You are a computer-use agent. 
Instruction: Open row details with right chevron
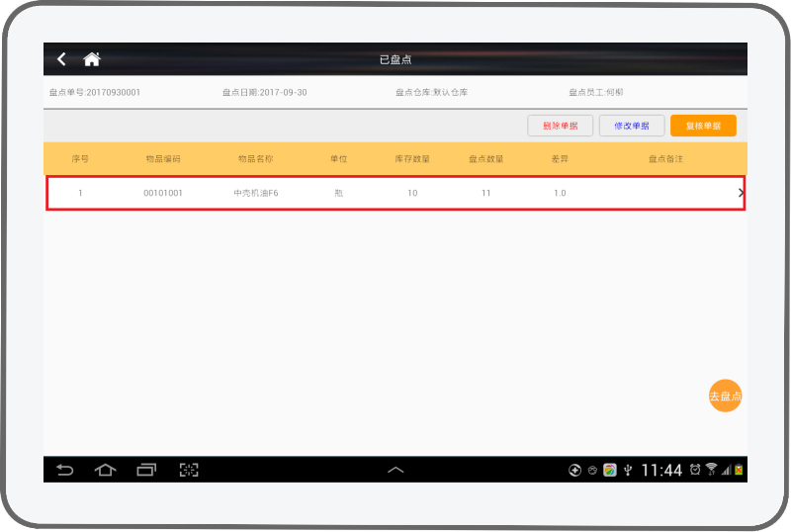point(741,193)
